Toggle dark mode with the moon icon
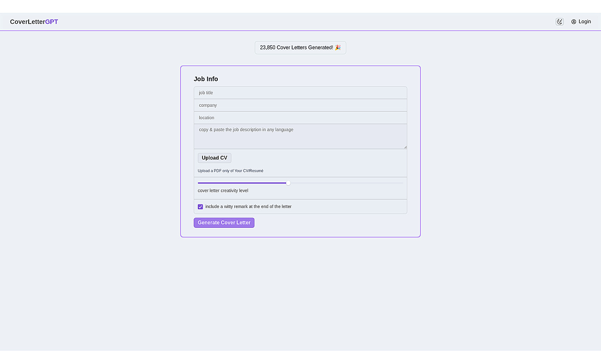The width and height of the screenshot is (601, 364). (559, 22)
